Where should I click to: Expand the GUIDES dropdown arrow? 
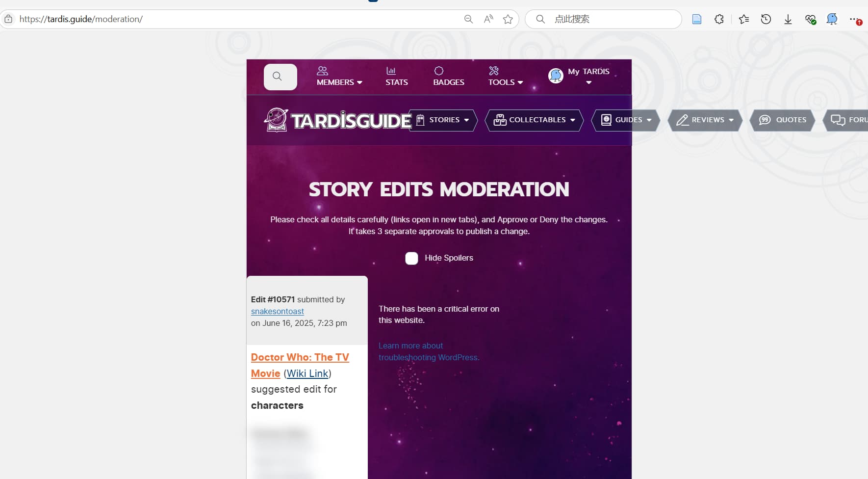coord(649,120)
